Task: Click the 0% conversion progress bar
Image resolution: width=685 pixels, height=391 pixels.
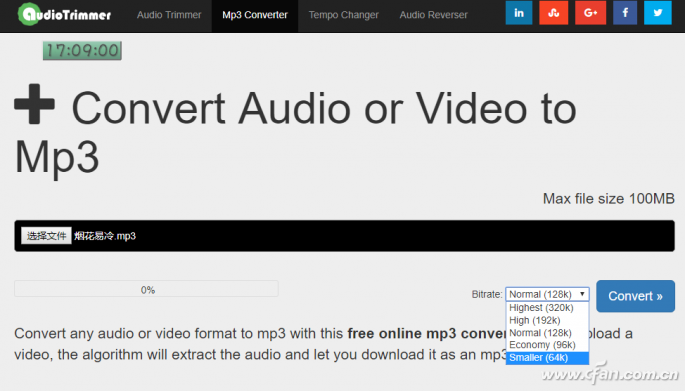Action: [x=146, y=289]
